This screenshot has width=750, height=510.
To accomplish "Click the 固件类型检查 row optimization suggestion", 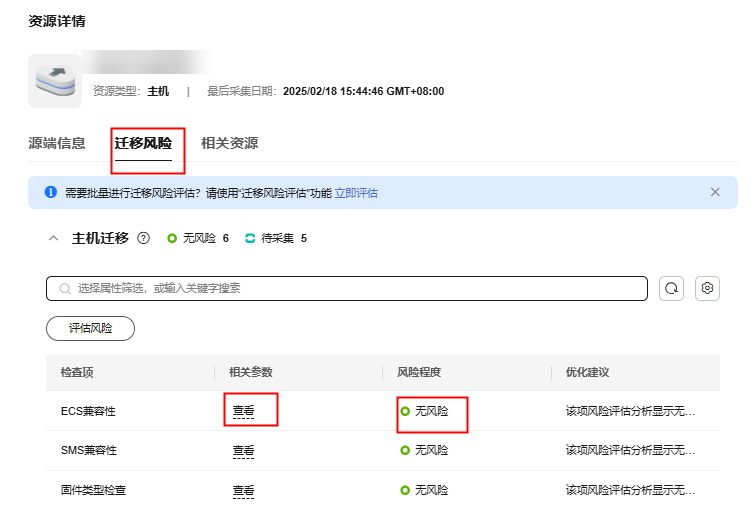I will click(630, 490).
